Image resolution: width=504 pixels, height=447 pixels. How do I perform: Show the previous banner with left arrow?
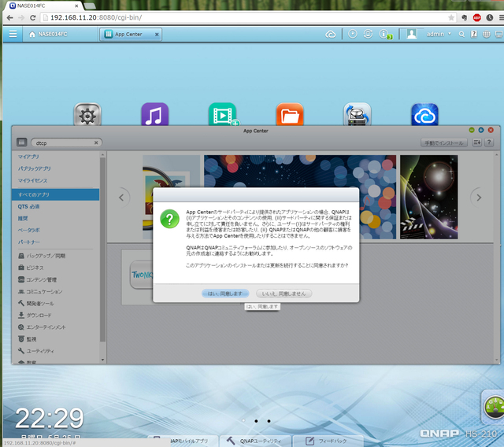click(122, 197)
